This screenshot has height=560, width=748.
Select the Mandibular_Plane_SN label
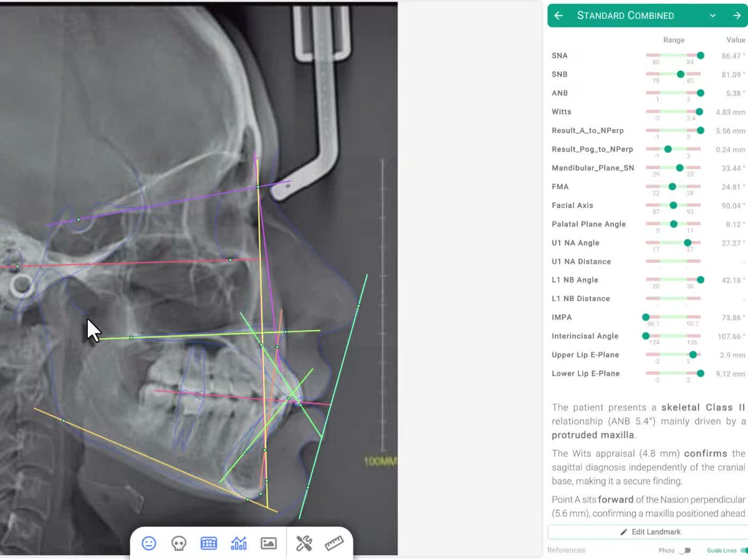593,168
